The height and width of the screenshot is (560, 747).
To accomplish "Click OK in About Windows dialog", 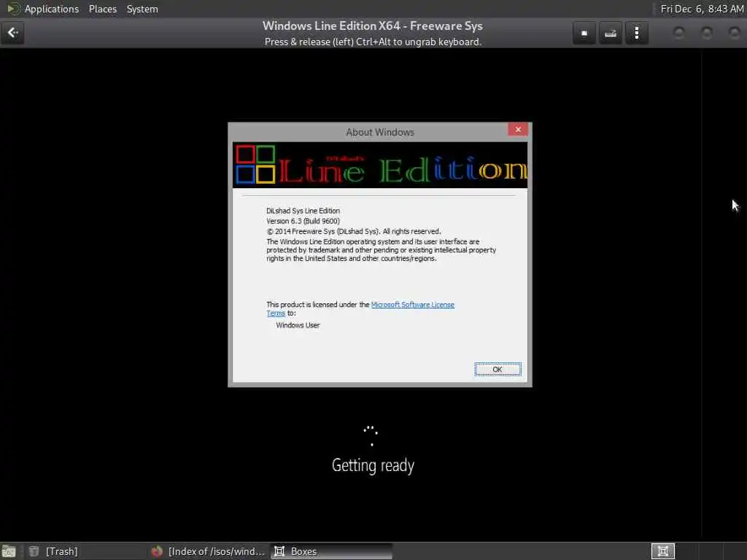I will click(498, 370).
